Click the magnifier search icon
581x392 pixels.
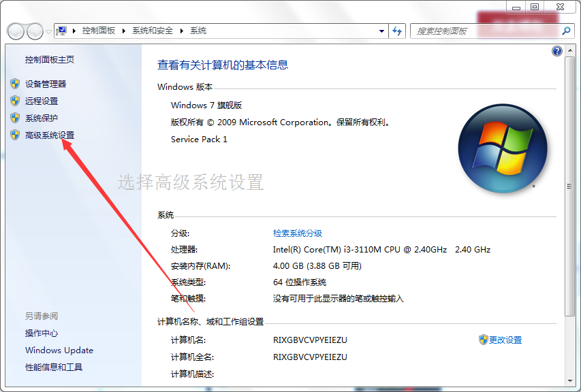point(566,31)
